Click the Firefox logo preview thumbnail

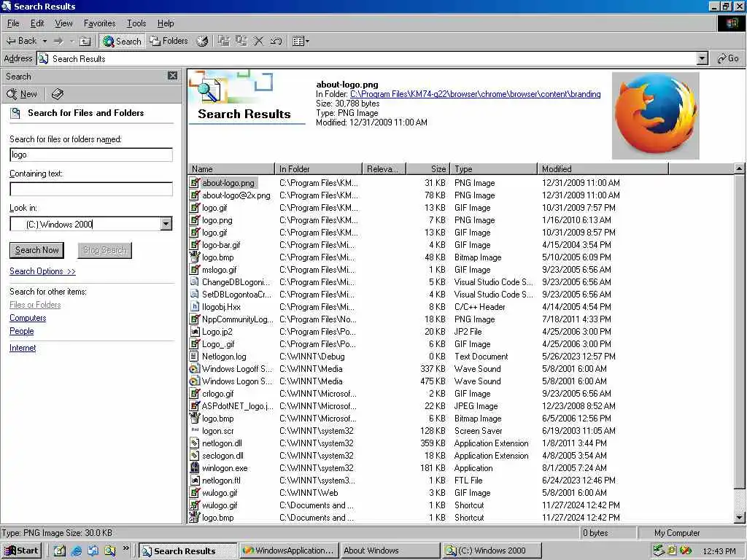[x=656, y=116]
